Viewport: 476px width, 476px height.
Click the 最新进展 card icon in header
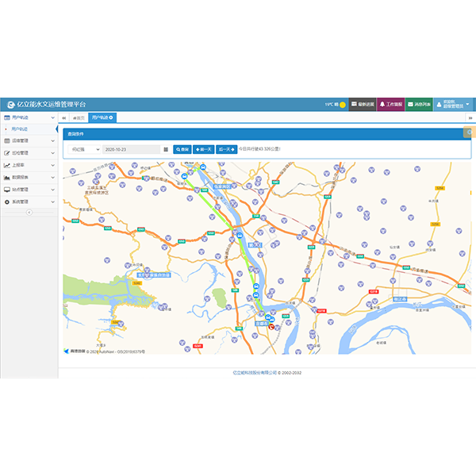tap(354, 104)
